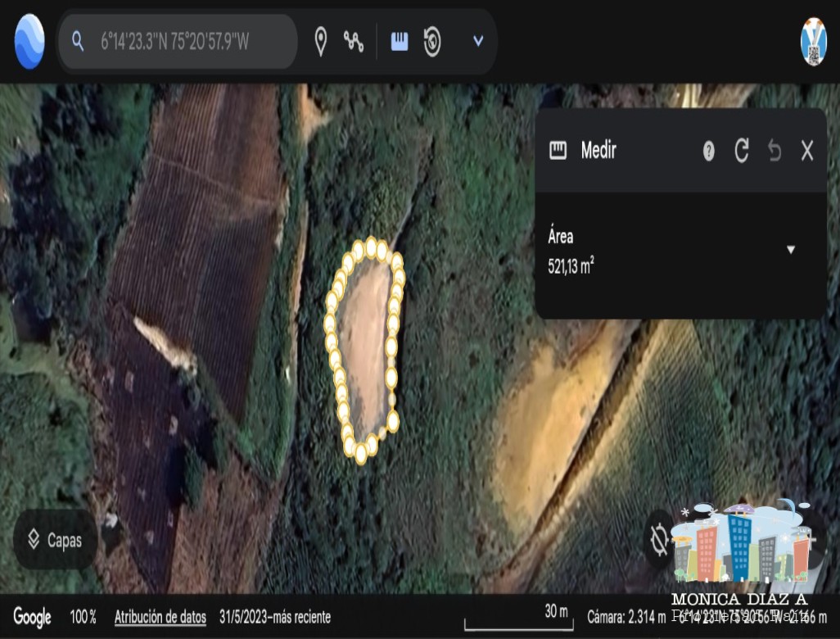This screenshot has width=840, height=639.
Task: Open help in the Medir panel
Action: [709, 151]
